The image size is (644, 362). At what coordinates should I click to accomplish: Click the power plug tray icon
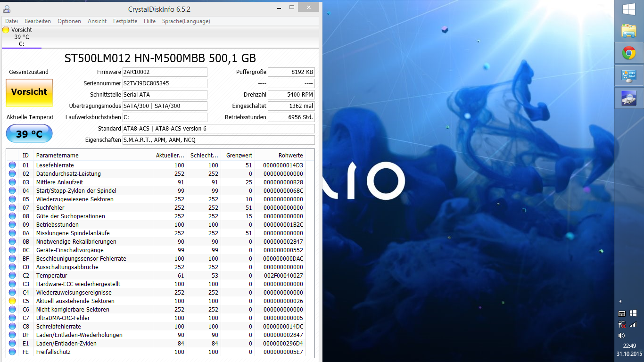(622, 324)
